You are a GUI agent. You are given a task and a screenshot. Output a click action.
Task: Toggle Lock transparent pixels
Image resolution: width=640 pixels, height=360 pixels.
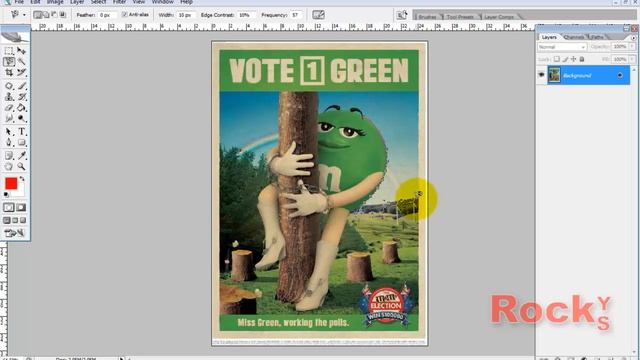coord(556,59)
